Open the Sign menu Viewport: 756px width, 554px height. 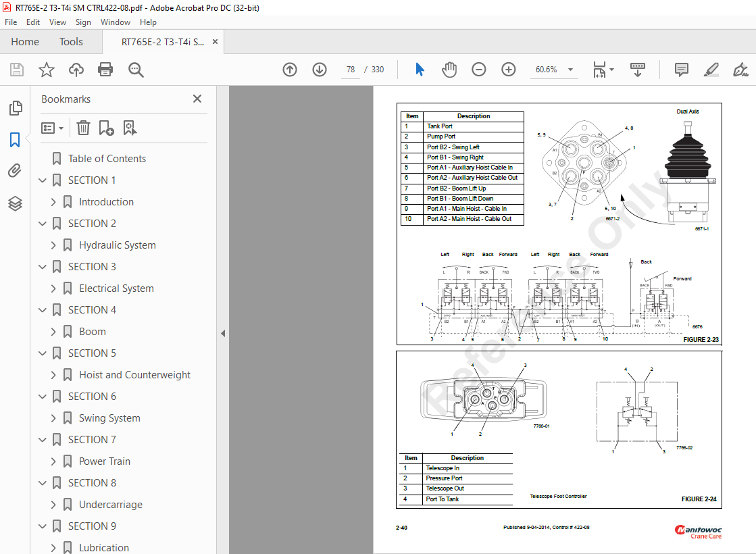[x=83, y=22]
